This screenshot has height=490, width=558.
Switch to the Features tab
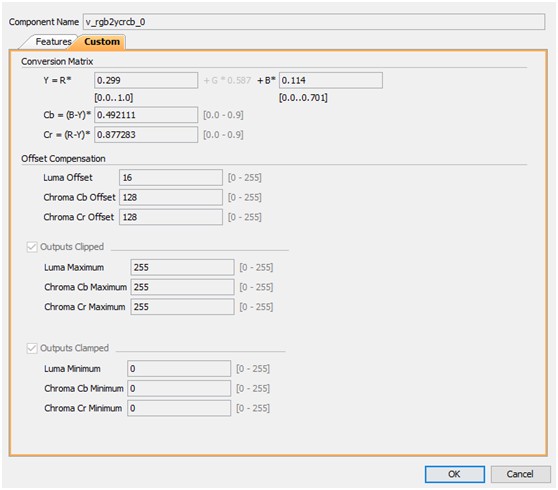[x=53, y=42]
